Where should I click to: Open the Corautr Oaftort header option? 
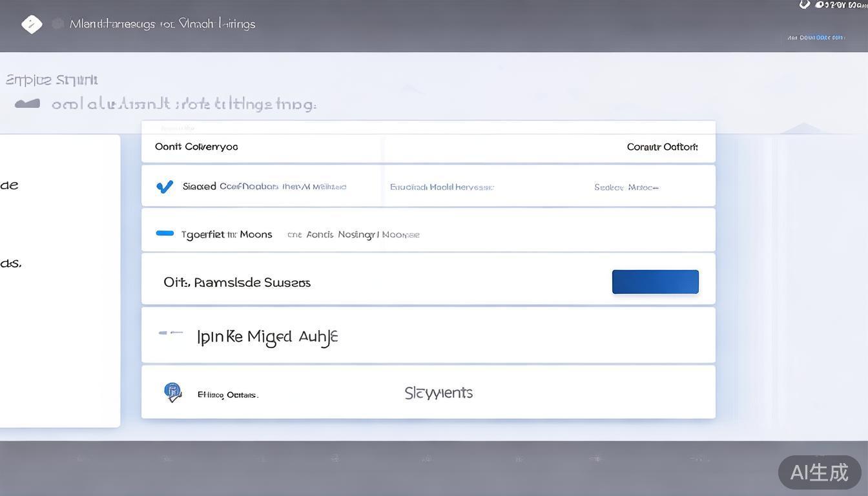point(662,147)
